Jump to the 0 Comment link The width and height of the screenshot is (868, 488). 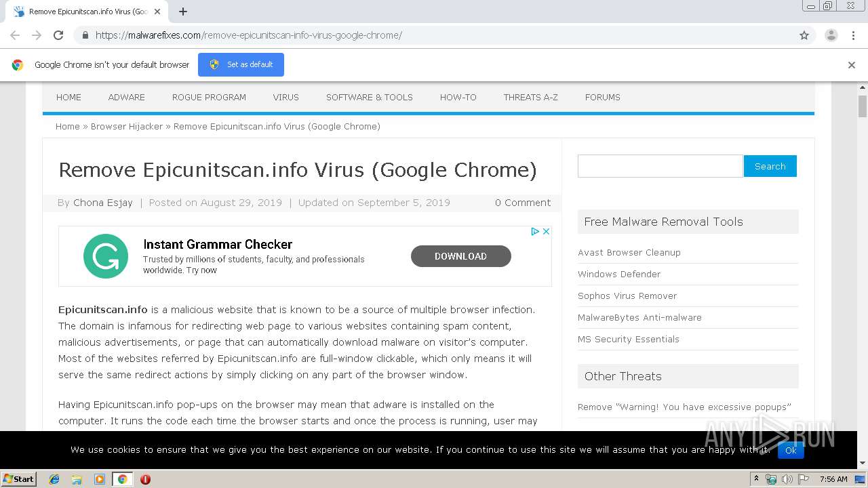tap(522, 203)
